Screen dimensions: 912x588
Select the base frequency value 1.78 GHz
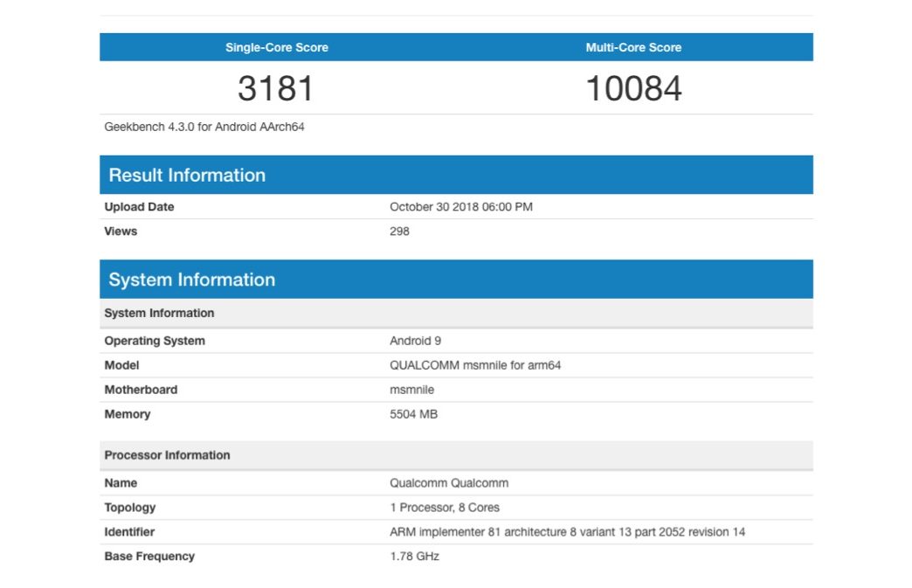tap(414, 557)
